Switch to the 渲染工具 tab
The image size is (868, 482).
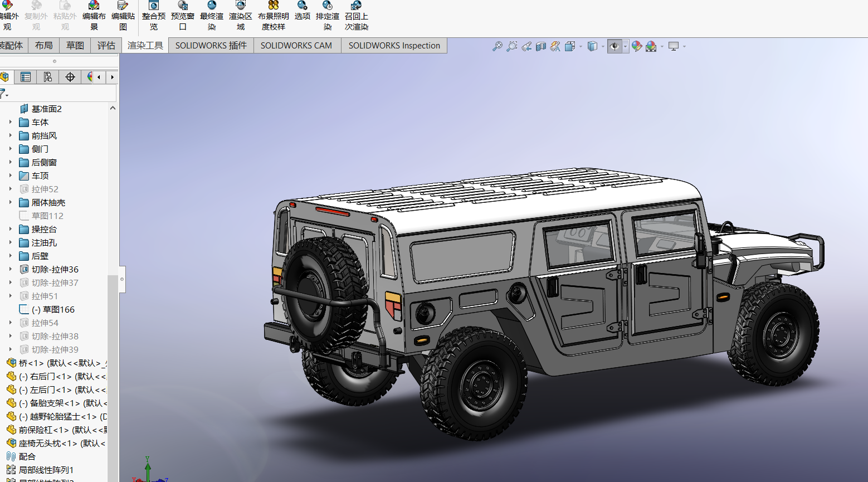[145, 46]
